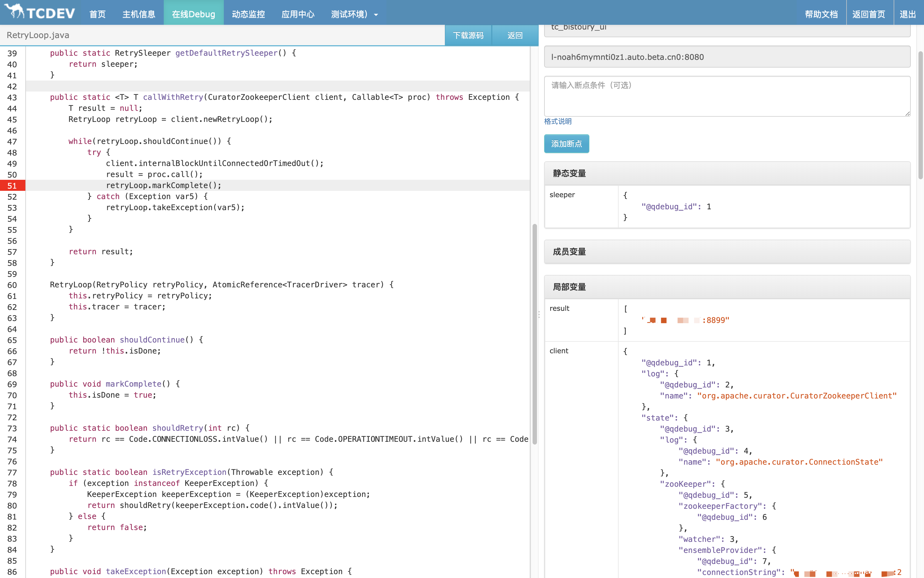Toggle breakpoint on line 51 gutter
Screen dimensions: 924x578
pos(12,186)
